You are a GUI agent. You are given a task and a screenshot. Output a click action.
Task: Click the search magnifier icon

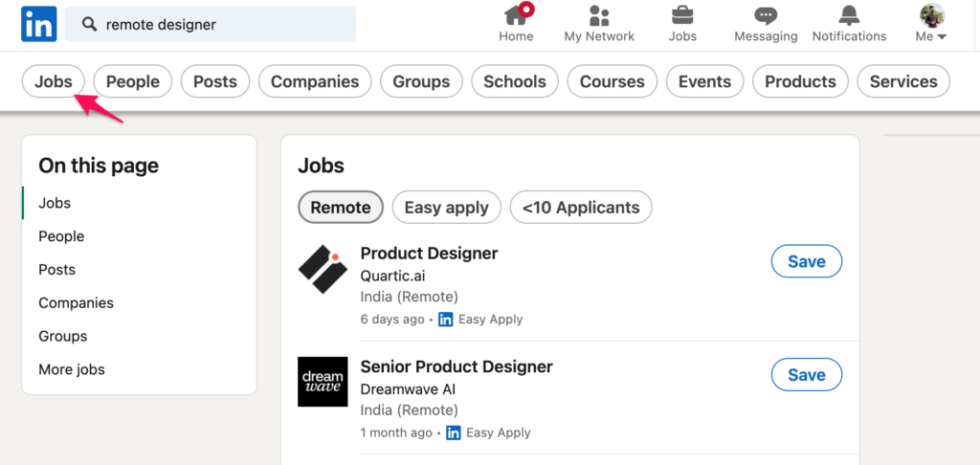90,24
